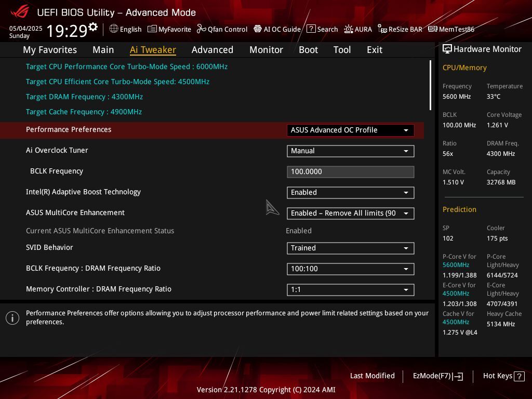Click the settings list scrollbar

click(x=430, y=85)
